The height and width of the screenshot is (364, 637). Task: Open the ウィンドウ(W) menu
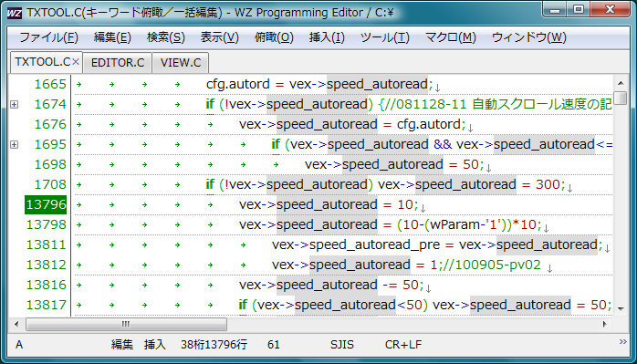[x=529, y=37]
